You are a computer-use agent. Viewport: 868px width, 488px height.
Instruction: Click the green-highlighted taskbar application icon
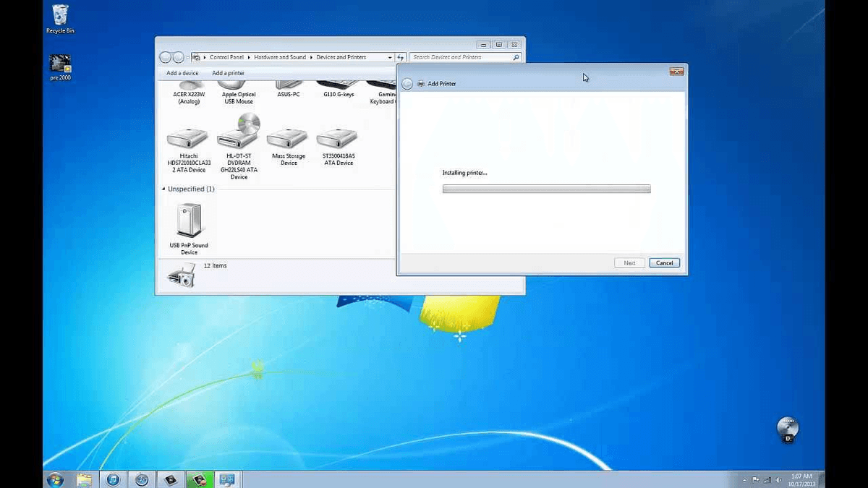click(x=199, y=479)
